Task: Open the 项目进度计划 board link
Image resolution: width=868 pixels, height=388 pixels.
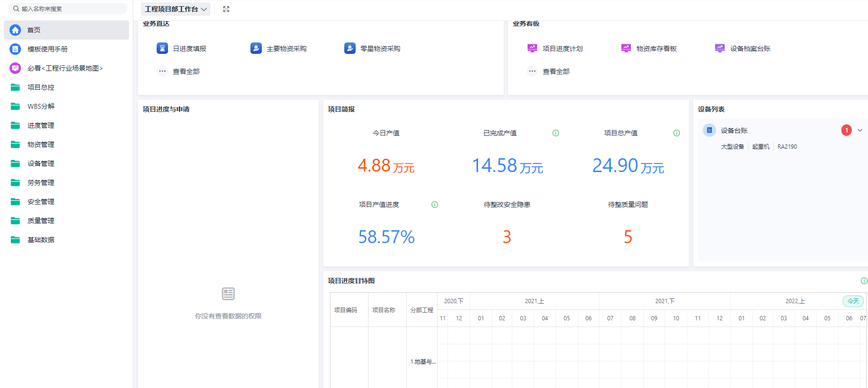Action: (563, 49)
